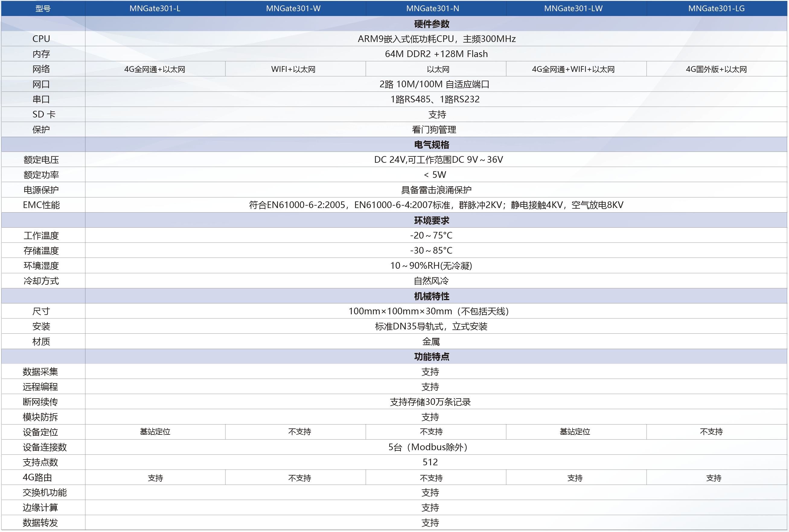Select the MNGate301-W column header
Viewport: 789px width, 532px height.
[x=296, y=8]
